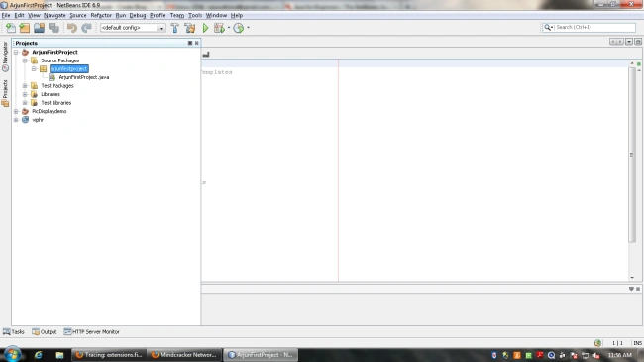The width and height of the screenshot is (644, 362).
Task: Run the main project with green arrow
Action: tap(206, 28)
